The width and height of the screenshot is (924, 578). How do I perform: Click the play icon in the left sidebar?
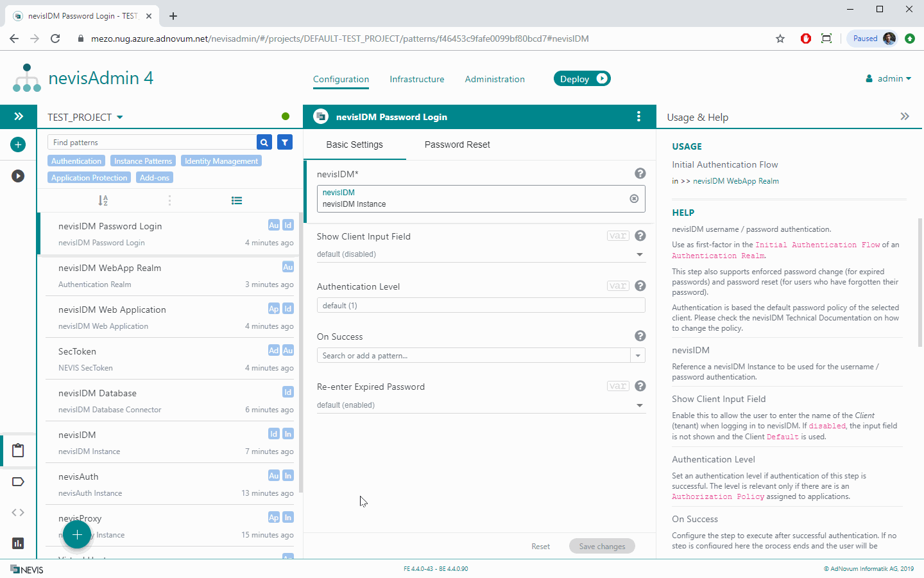[x=18, y=175]
